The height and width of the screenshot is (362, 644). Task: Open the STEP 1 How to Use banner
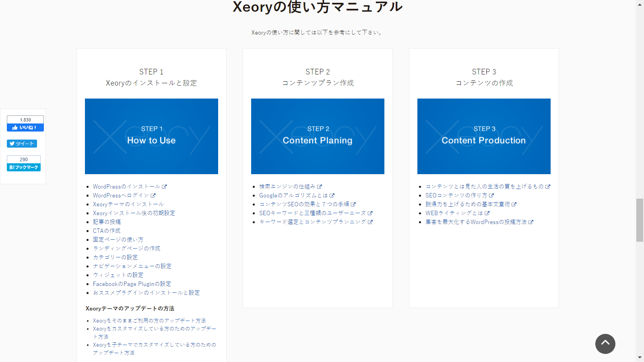point(151,136)
